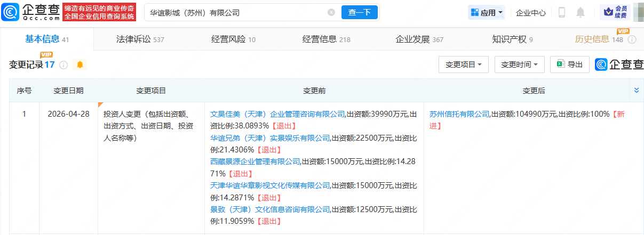The height and width of the screenshot is (235, 644).
Task: Open the 变更时间 filter dropdown
Action: [x=520, y=64]
